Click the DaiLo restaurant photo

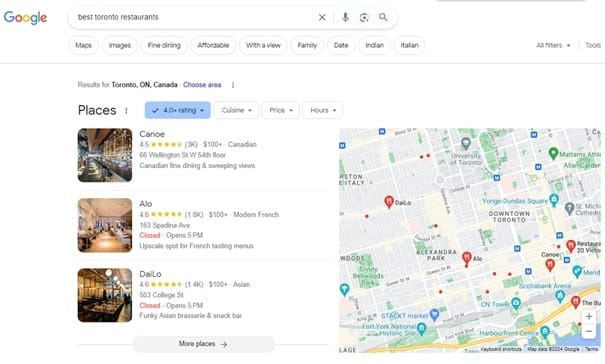105,295
